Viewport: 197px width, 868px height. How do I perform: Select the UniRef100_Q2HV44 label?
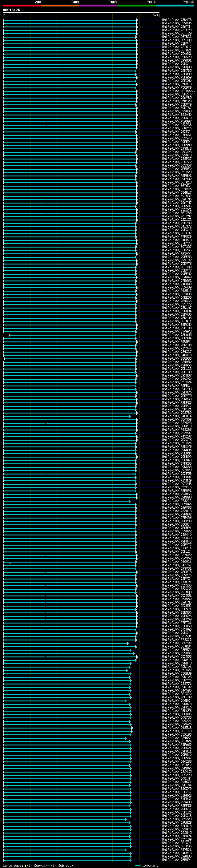177,43
